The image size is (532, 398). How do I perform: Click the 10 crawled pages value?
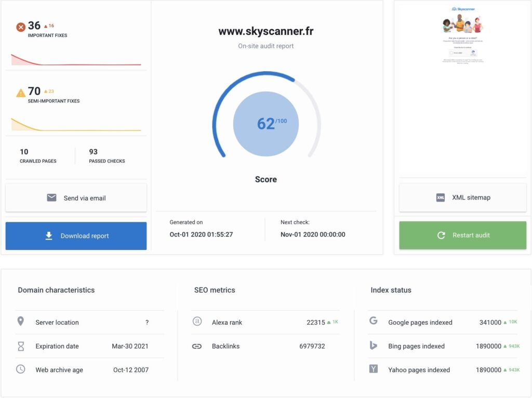pos(24,152)
